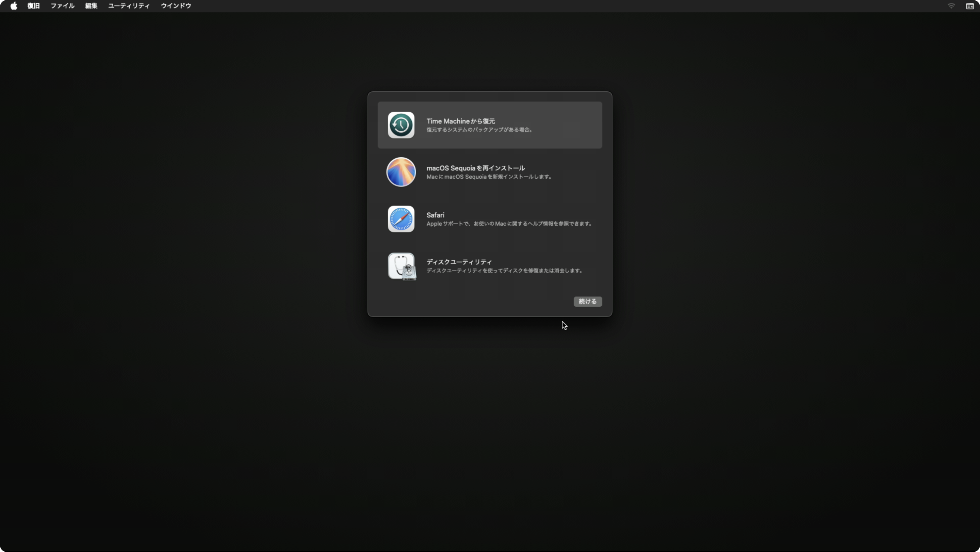Open the 復旧 menu
980x552 pixels.
[33, 6]
